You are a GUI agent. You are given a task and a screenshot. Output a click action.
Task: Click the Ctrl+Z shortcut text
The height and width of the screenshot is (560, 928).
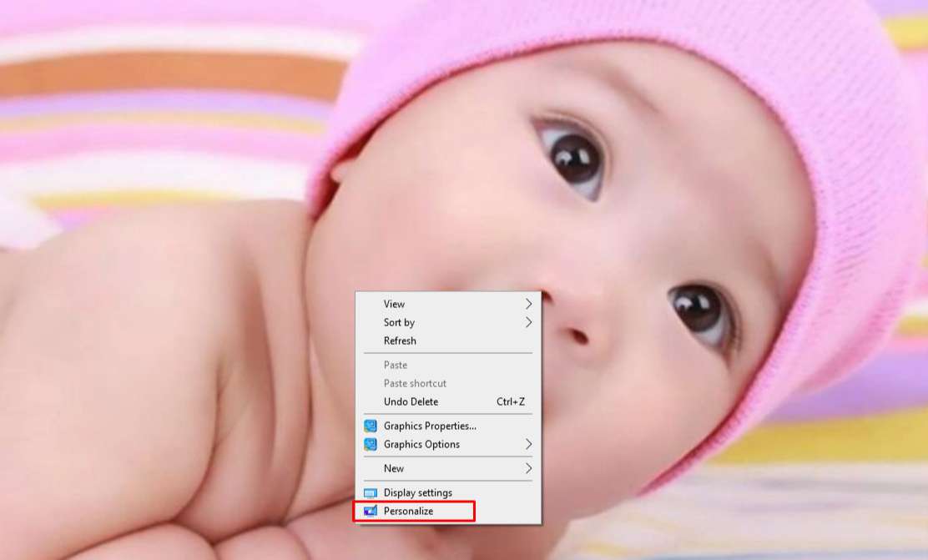click(511, 401)
